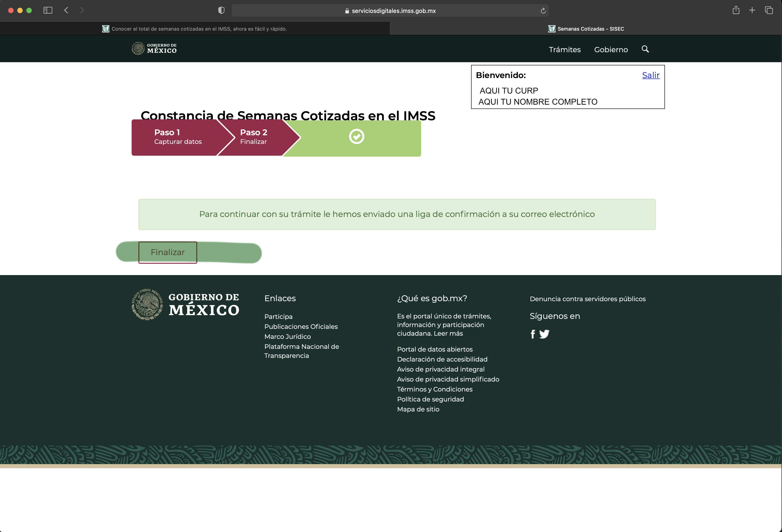The width and height of the screenshot is (782, 532).
Task: Select the 'Semanas Cotizadas - SISEC' tab
Action: (x=586, y=29)
